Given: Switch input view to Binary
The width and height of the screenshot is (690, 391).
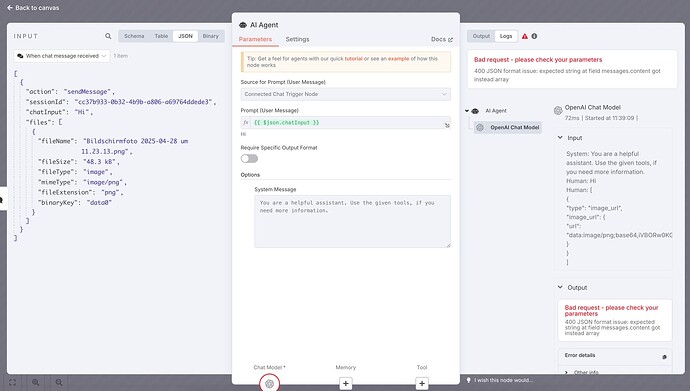Looking at the screenshot, I should 210,36.
